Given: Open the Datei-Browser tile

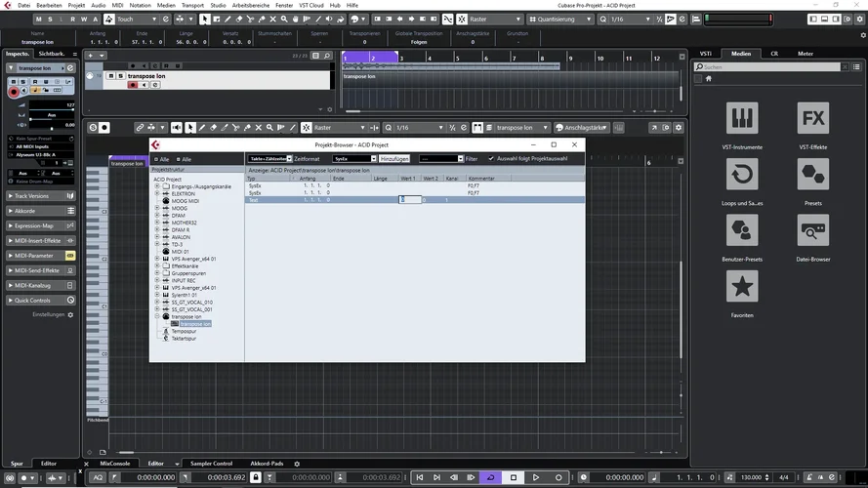Looking at the screenshot, I should pyautogui.click(x=812, y=231).
